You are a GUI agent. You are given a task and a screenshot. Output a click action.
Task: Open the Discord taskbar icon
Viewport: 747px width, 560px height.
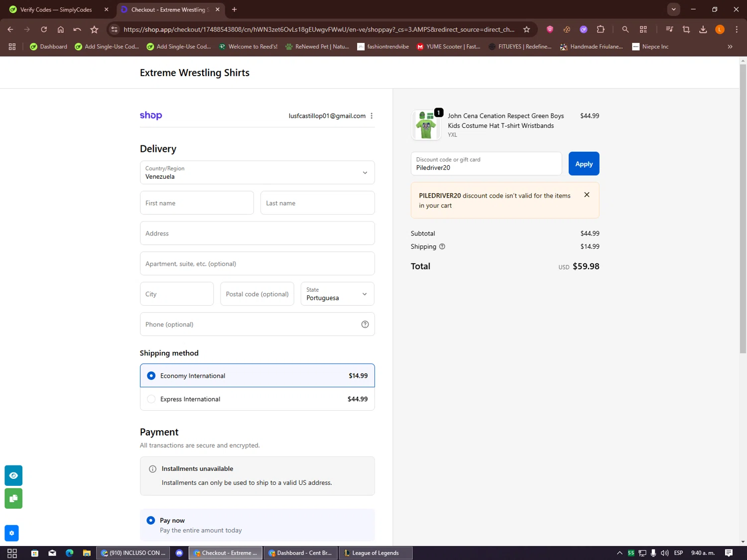pos(179,553)
